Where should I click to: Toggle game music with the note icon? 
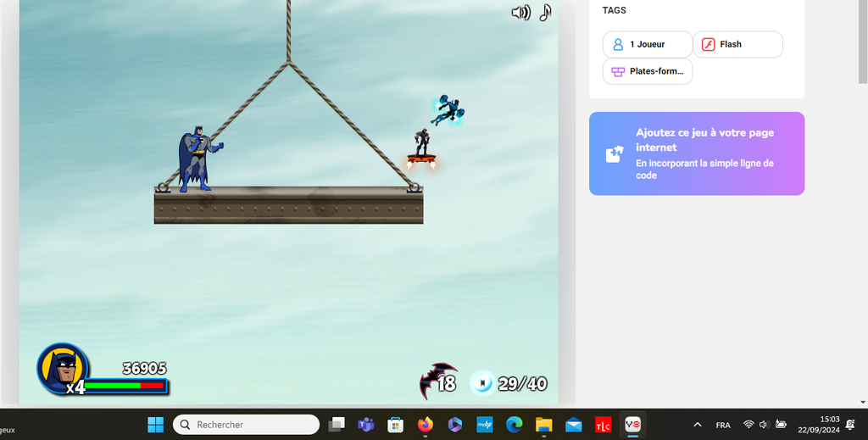click(x=545, y=12)
